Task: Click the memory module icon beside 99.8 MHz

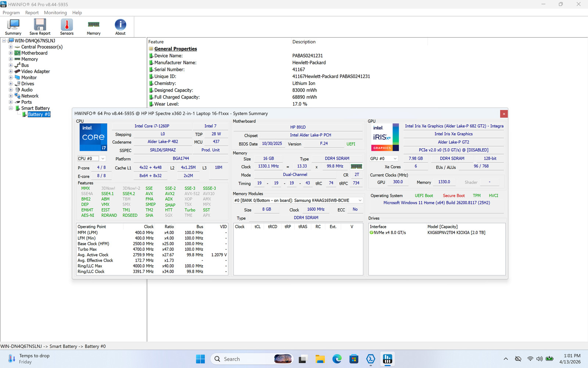Action: click(356, 166)
